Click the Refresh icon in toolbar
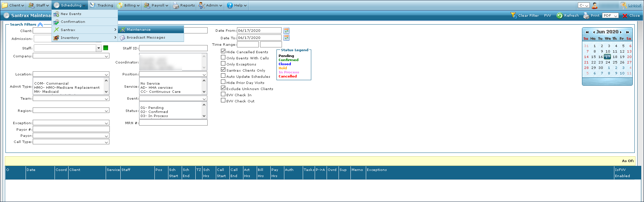Image resolution: width=644 pixels, height=202 pixels. (559, 16)
